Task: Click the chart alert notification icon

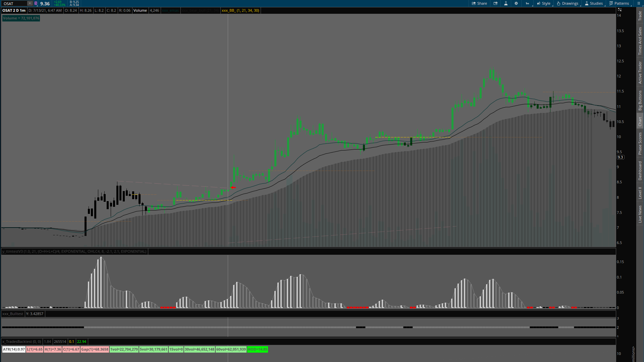Action: point(495,3)
